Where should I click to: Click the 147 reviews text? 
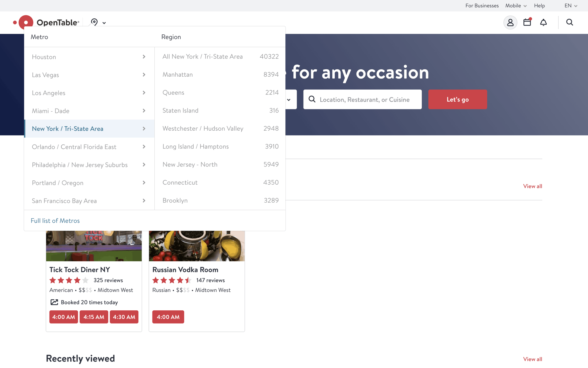coord(210,280)
